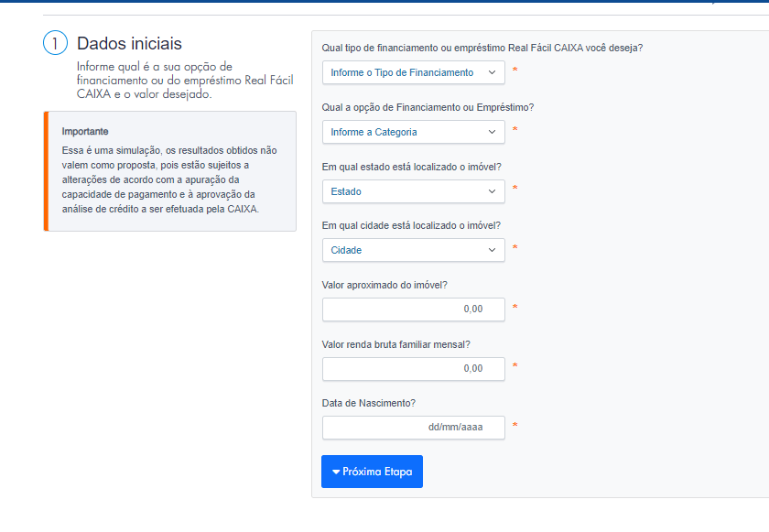Click the Dados iniciais heading
This screenshot has width=769, height=532.
pos(129,44)
